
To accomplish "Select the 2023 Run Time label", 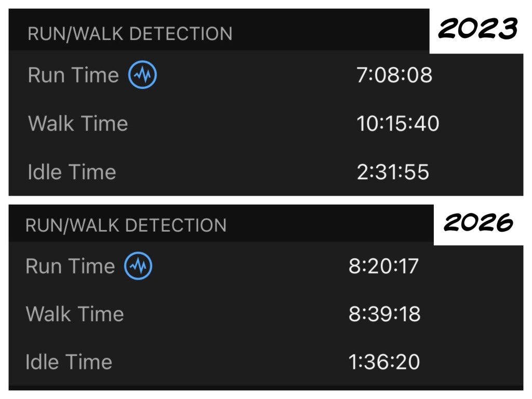I will pos(73,75).
